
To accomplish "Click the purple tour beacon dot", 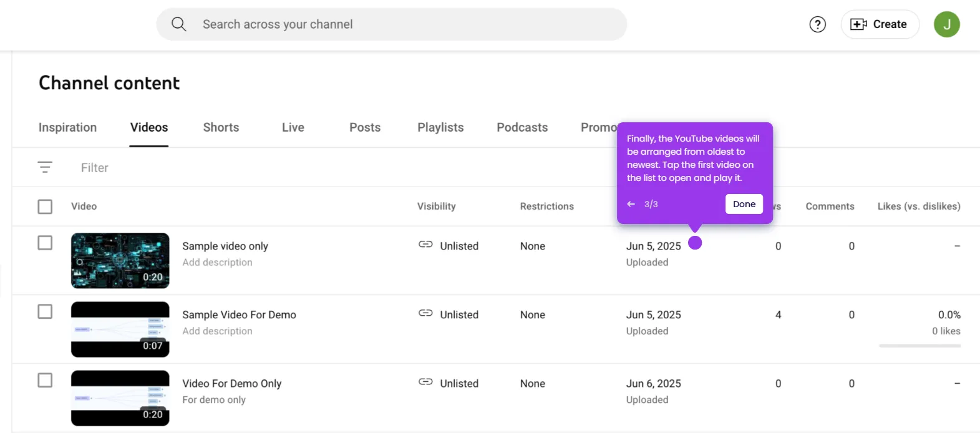I will [695, 243].
